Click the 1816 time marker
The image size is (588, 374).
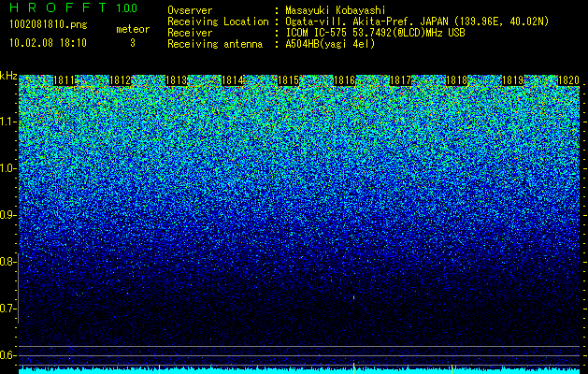(x=344, y=80)
